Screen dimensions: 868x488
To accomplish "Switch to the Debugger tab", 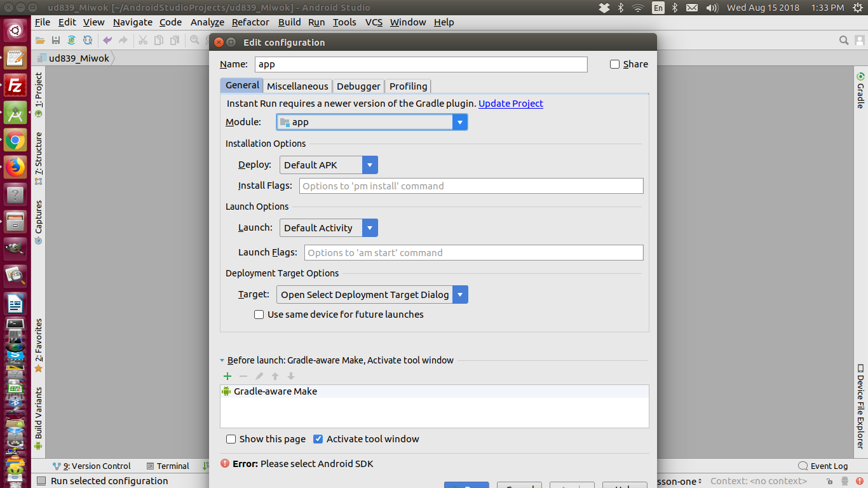I will (x=358, y=86).
